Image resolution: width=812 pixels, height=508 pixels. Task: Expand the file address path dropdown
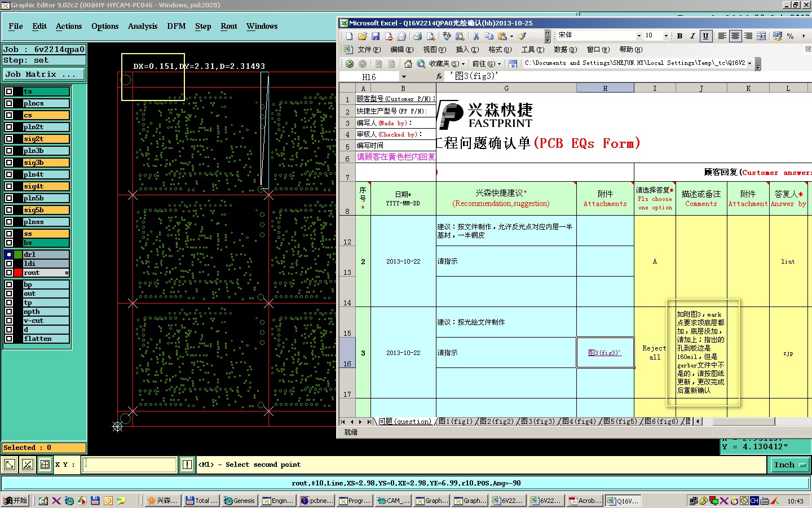pos(749,63)
